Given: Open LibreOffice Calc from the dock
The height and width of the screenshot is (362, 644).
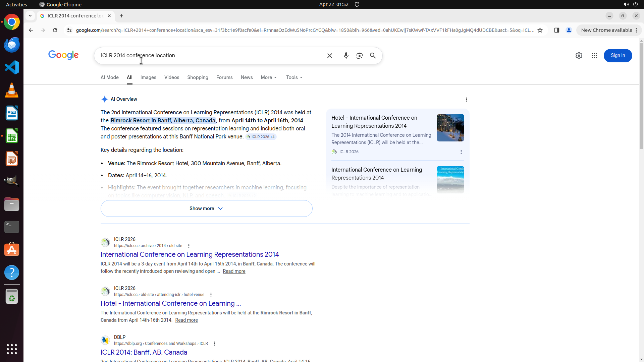Looking at the screenshot, I should [12, 136].
